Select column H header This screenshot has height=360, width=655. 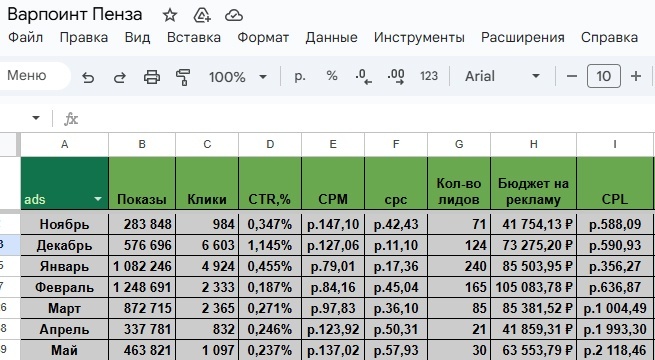533,145
